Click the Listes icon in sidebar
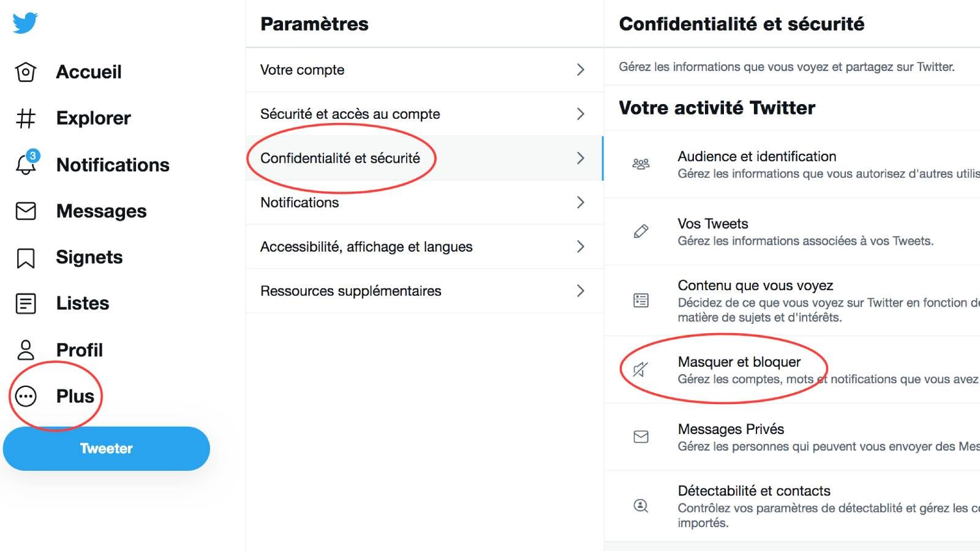Viewport: 980px width, 551px height. click(26, 304)
